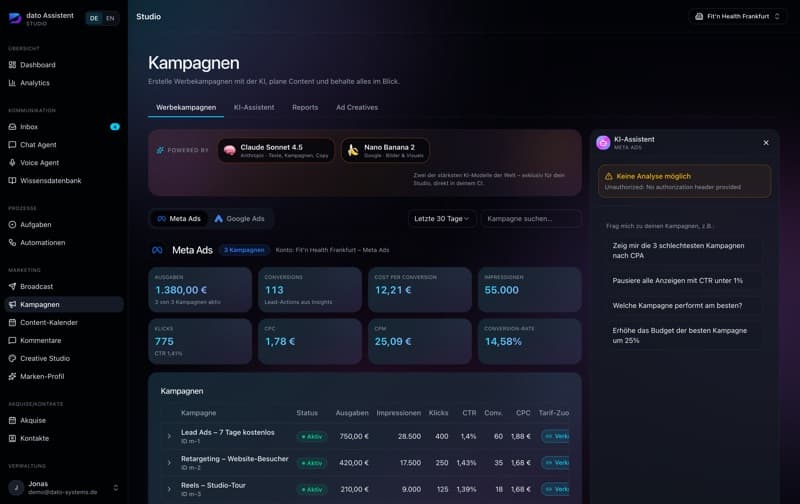Click the Aktiv status of Retargeting row
The height and width of the screenshot is (504, 800).
point(312,463)
